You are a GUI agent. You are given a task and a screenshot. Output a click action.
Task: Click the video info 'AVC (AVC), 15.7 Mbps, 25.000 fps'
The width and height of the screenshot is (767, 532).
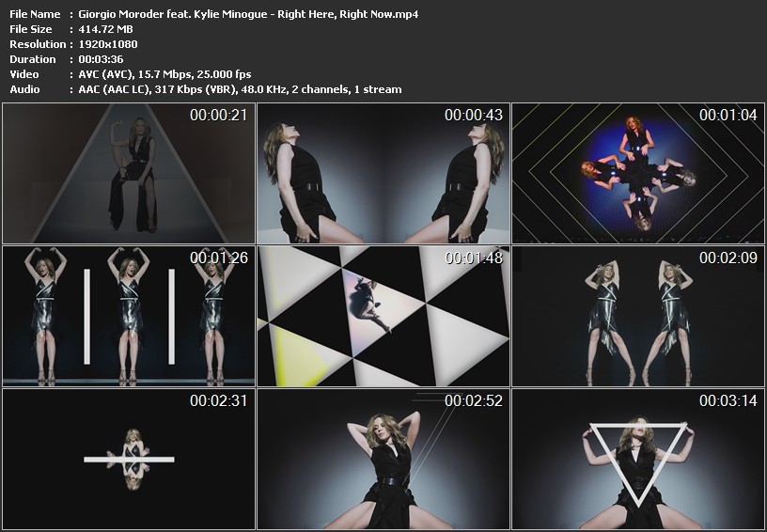(x=164, y=74)
